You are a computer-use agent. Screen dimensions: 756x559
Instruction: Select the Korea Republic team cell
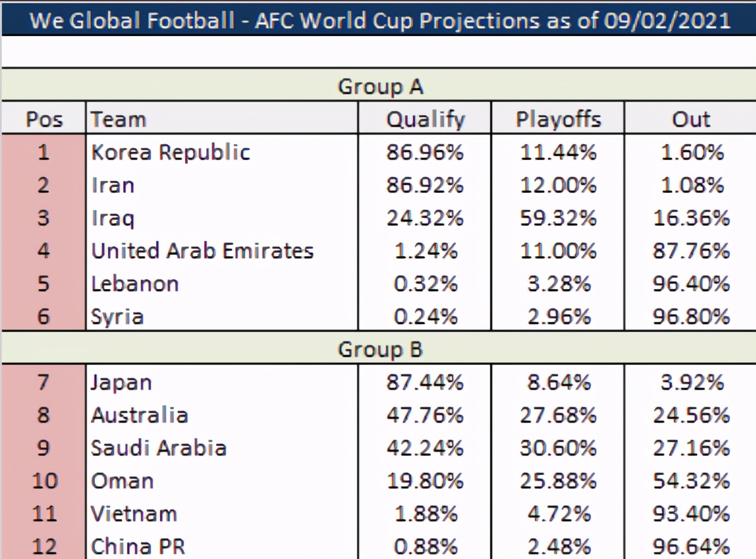171,152
